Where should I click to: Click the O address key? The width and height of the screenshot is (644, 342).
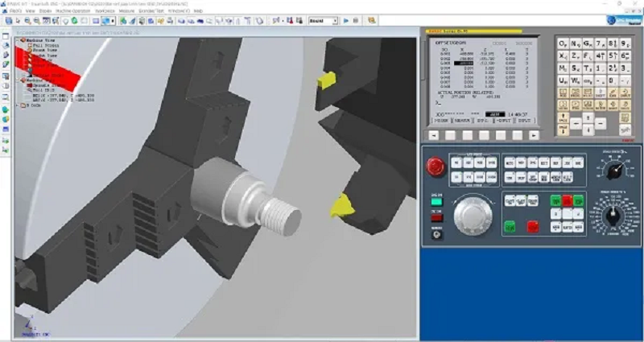563,43
